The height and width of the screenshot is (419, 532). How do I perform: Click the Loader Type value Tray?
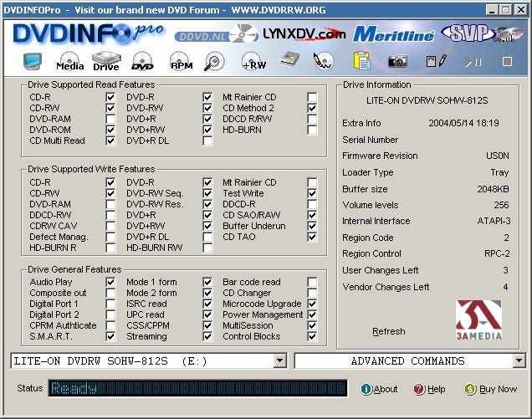coord(499,172)
